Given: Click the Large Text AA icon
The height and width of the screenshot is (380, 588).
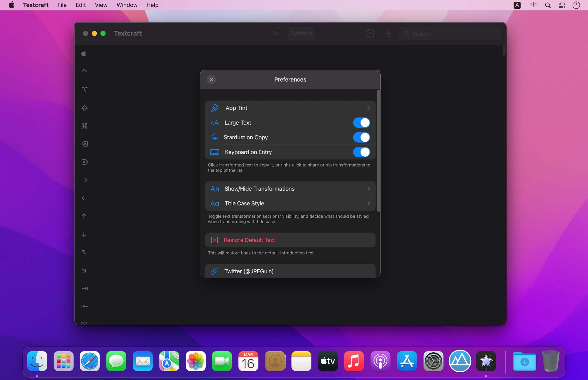Looking at the screenshot, I should click(214, 123).
